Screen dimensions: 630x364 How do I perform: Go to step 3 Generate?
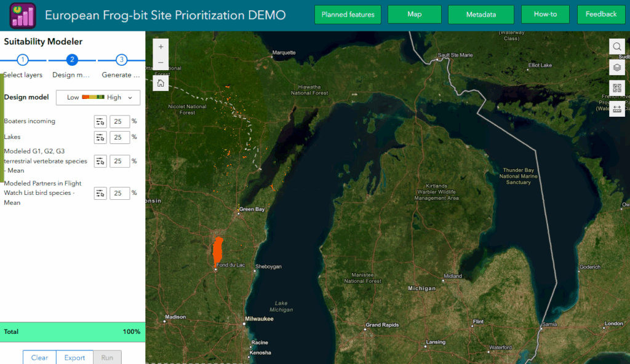coord(122,60)
